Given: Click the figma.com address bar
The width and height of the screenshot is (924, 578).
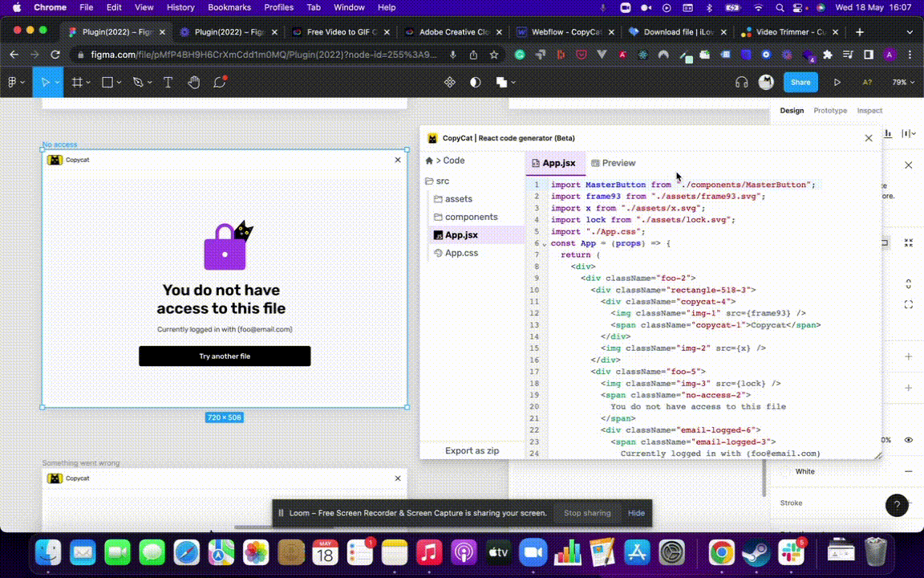Looking at the screenshot, I should click(264, 55).
